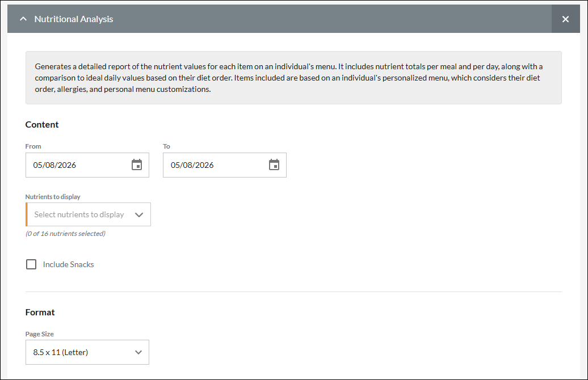Viewport: 588px width, 380px height.
Task: Click the 0 of 16 nutrients selected text
Action: click(x=65, y=234)
